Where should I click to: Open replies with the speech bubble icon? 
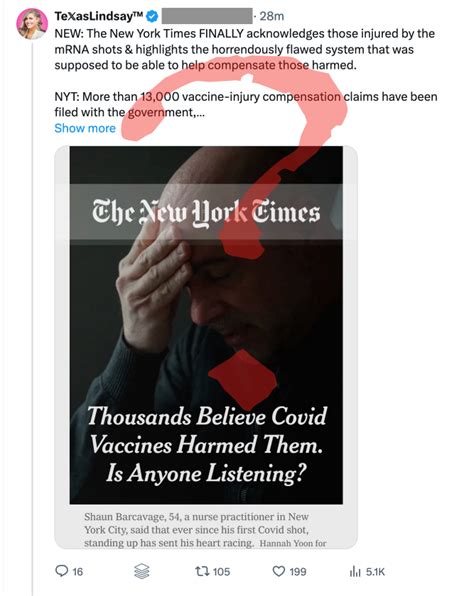click(x=61, y=571)
